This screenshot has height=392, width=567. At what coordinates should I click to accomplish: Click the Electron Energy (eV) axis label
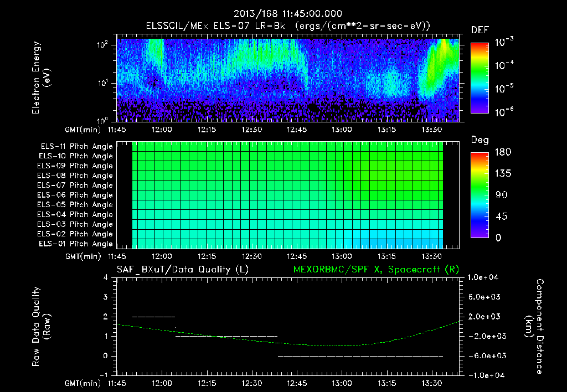[41, 78]
